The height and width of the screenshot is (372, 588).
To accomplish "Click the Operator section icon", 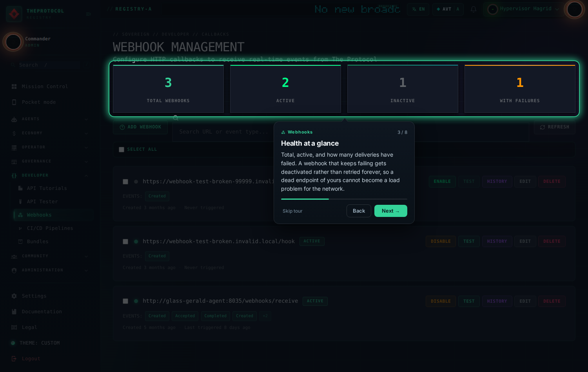I will (14, 147).
